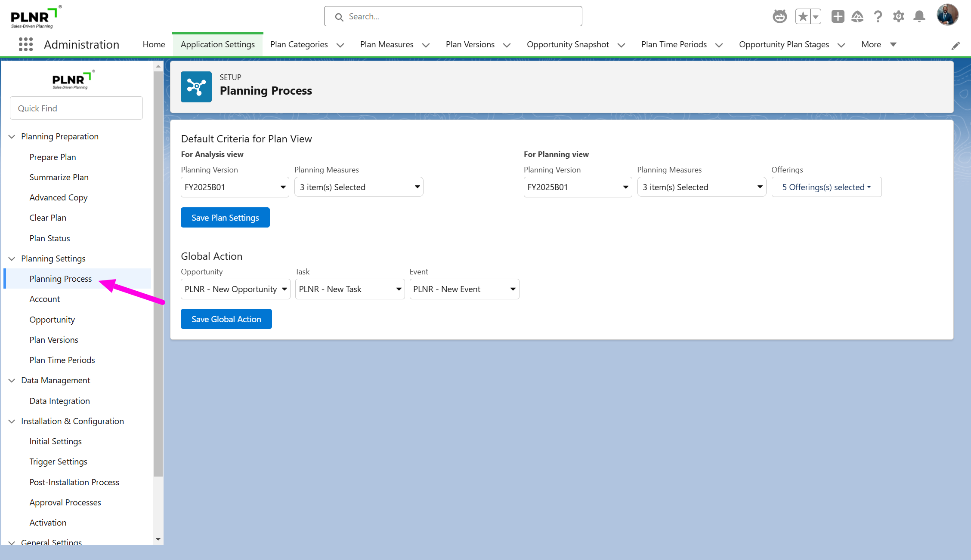Click the pencil edit navigation icon
Viewport: 971px width, 560px height.
pyautogui.click(x=956, y=46)
